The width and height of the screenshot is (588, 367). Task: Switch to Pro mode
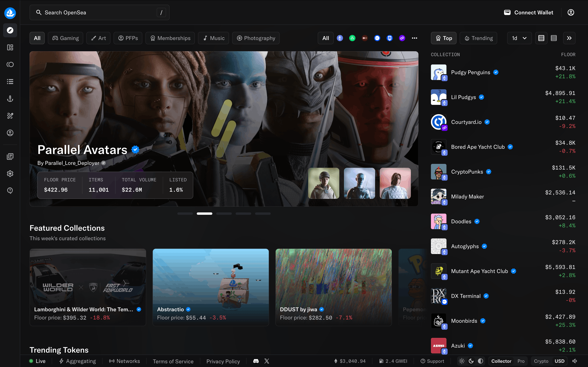click(x=521, y=361)
